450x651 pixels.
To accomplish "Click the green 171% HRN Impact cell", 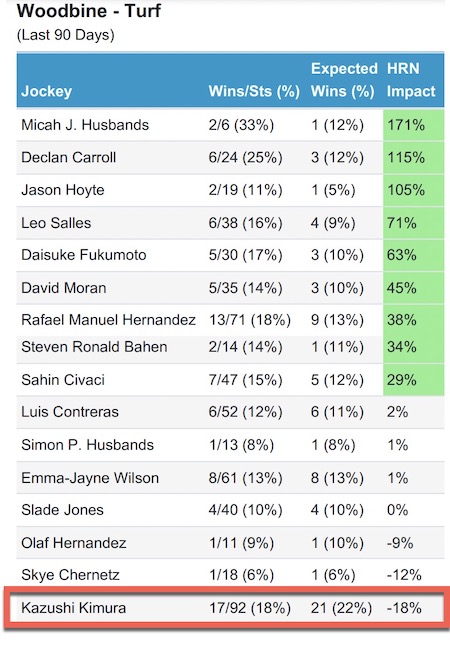I will tap(413, 125).
